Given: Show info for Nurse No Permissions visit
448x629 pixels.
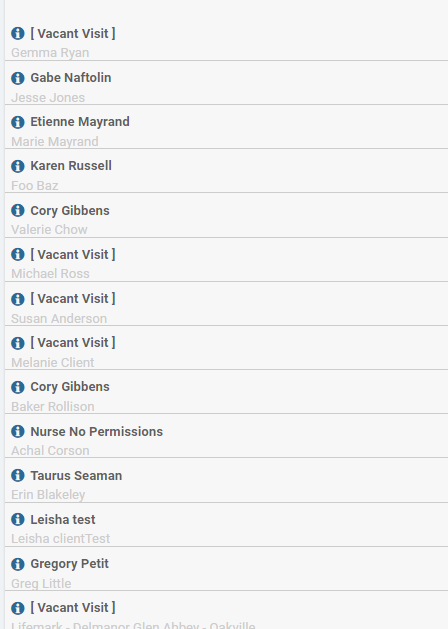Looking at the screenshot, I should (x=18, y=432).
